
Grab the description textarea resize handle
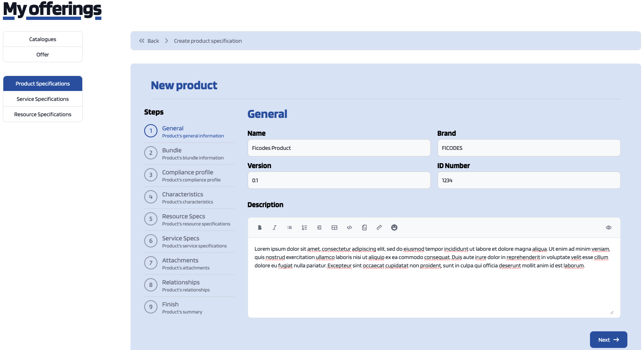pyautogui.click(x=612, y=312)
